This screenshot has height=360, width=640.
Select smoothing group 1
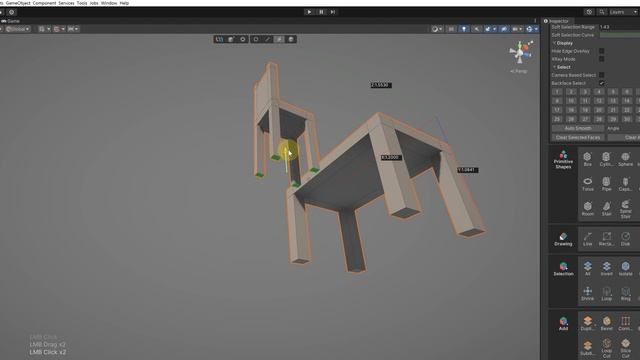click(x=557, y=92)
